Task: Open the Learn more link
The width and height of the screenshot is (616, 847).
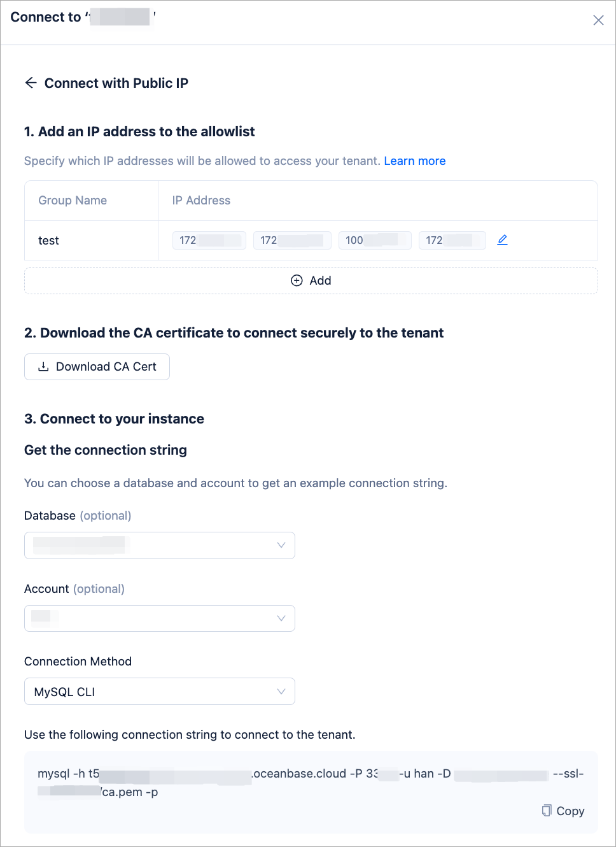Action: pos(414,161)
